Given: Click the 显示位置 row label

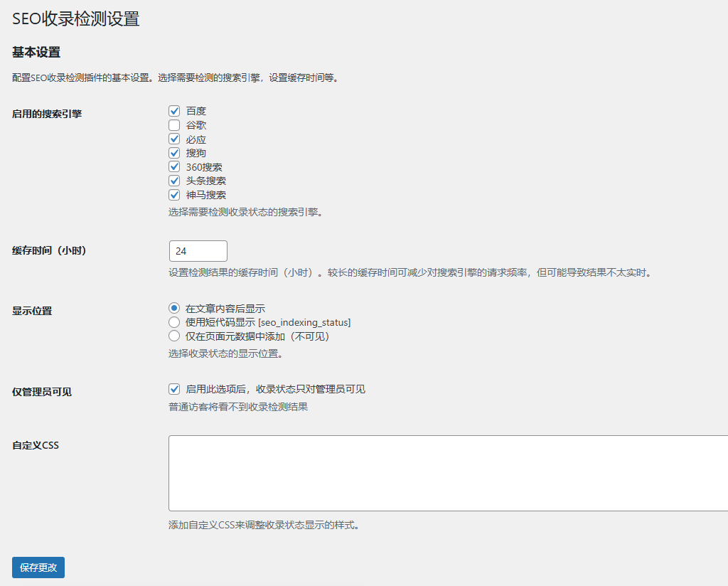Looking at the screenshot, I should point(32,311).
